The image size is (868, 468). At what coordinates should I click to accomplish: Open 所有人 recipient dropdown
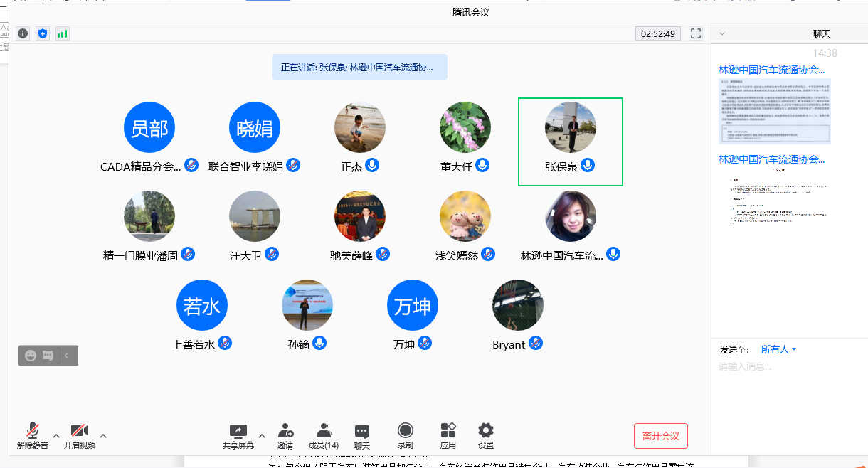[778, 349]
